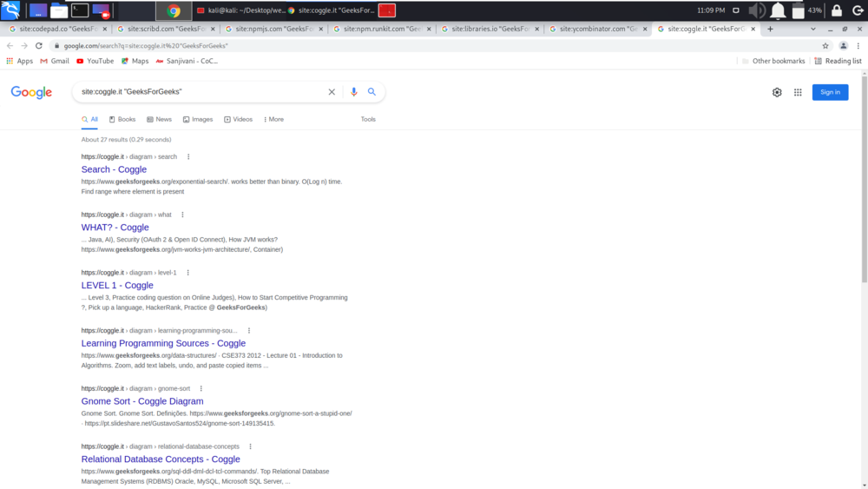Screen dimensions: 868x489
Task: Open the YouTube bookmark
Action: (95, 61)
